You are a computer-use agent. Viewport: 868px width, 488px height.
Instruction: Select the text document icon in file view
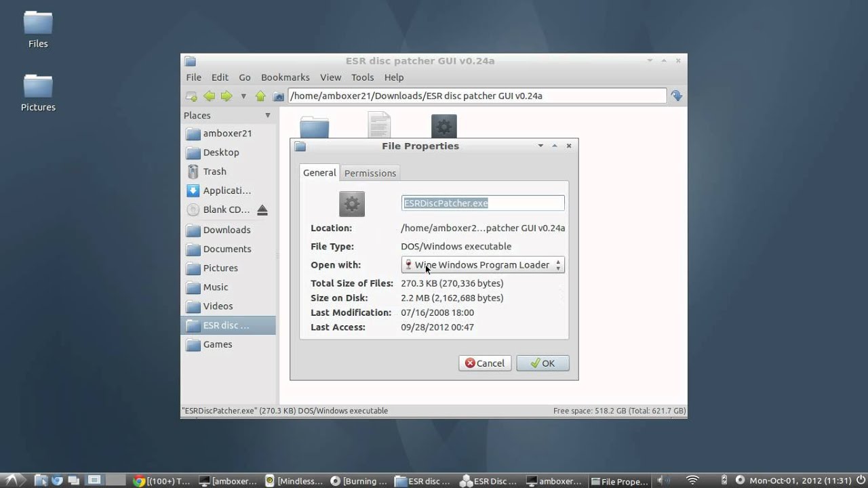click(379, 125)
